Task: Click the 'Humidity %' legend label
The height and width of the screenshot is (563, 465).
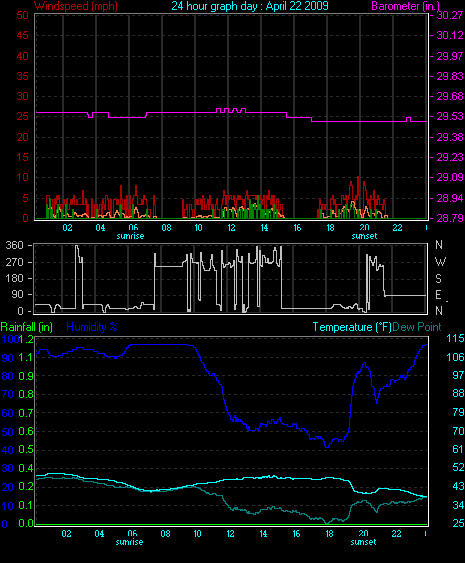Action: click(x=92, y=327)
